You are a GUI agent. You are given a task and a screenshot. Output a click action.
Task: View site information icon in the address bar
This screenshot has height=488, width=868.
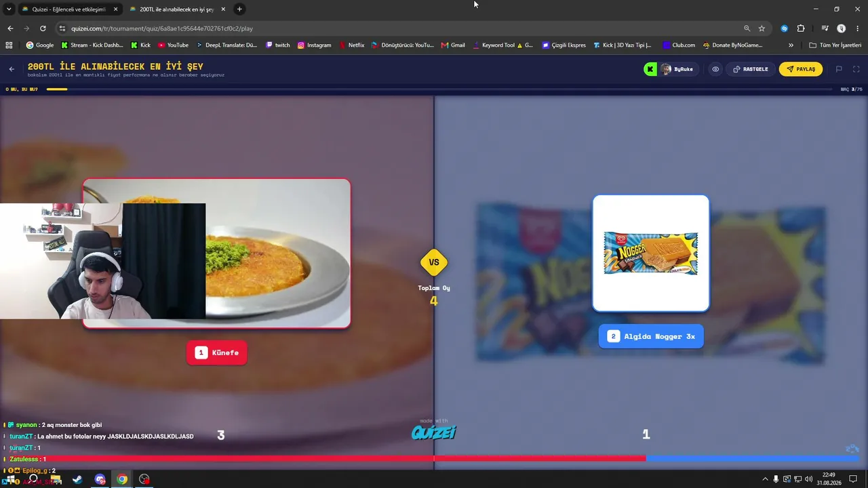pyautogui.click(x=62, y=28)
